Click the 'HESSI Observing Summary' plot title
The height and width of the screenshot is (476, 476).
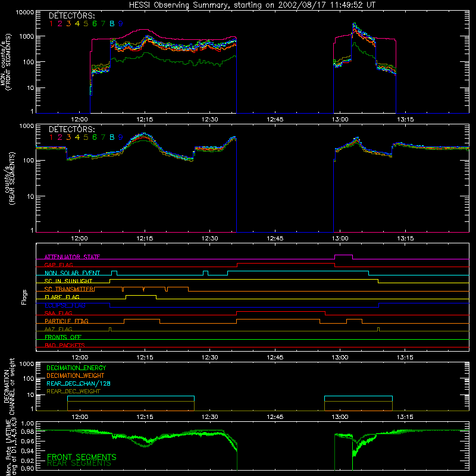pyautogui.click(x=252, y=5)
